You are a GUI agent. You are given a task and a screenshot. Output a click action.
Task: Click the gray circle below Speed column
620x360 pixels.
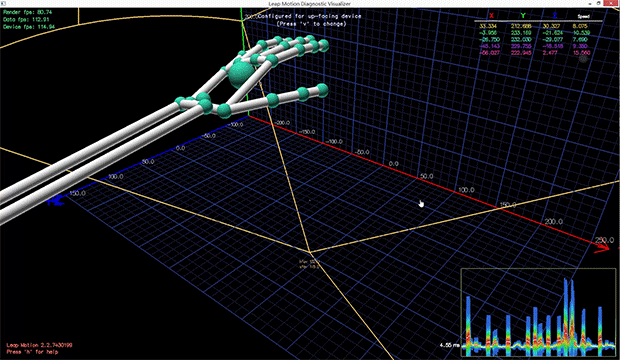[583, 59]
